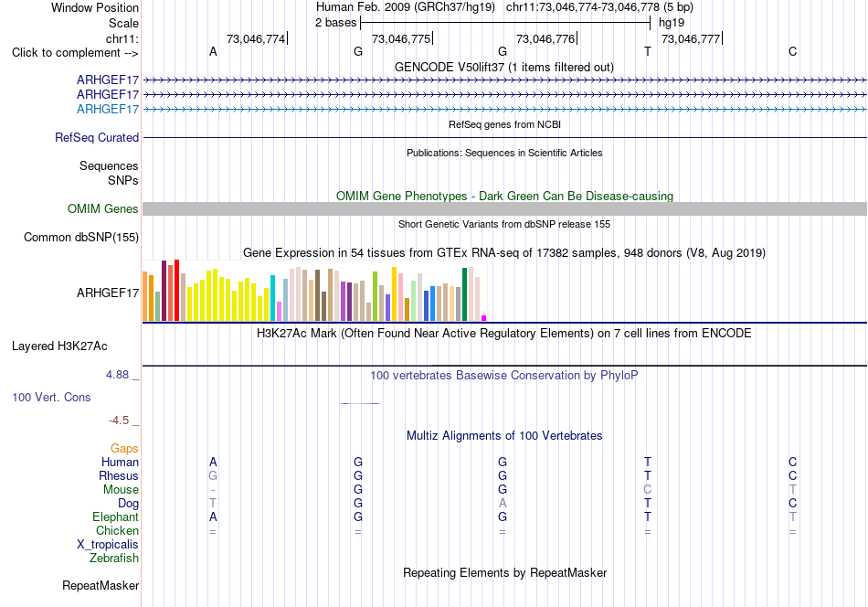Open 'Short Genetic Variants from dbSNP release 155'
This screenshot has width=868, height=607.
pyautogui.click(x=504, y=224)
